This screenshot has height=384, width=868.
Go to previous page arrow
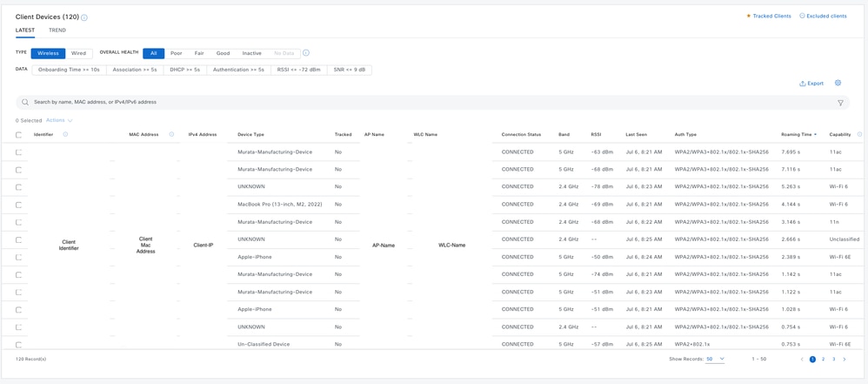click(802, 359)
